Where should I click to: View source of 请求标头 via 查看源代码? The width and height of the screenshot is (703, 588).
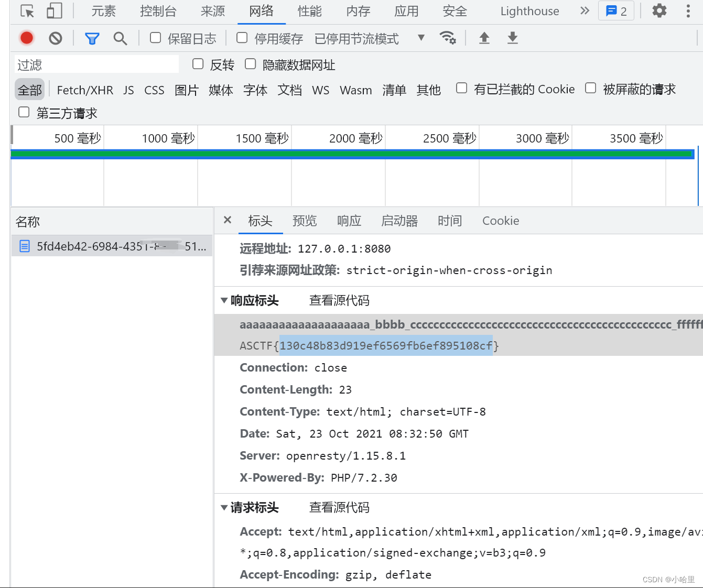pos(339,507)
